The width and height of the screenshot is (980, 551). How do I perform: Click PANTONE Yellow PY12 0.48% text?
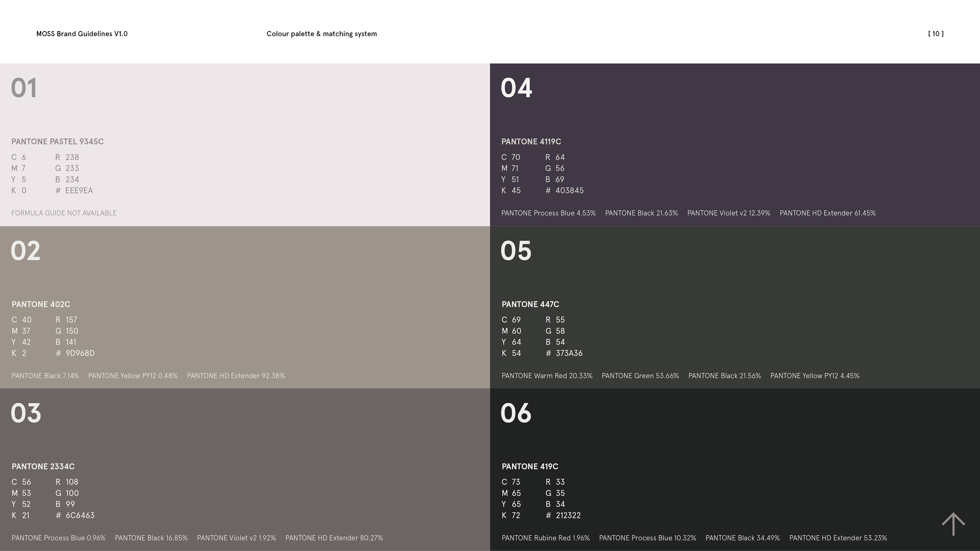tap(133, 376)
